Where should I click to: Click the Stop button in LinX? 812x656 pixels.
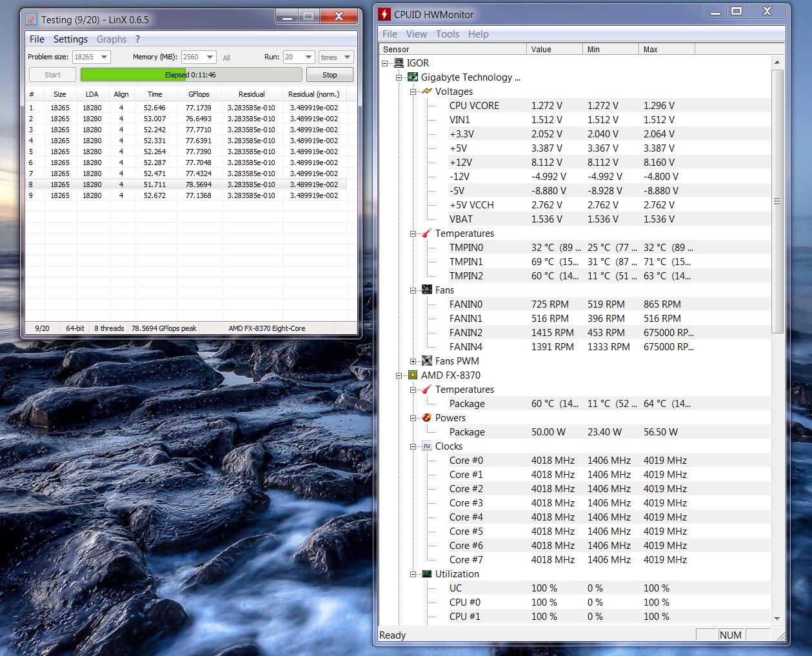click(x=330, y=75)
